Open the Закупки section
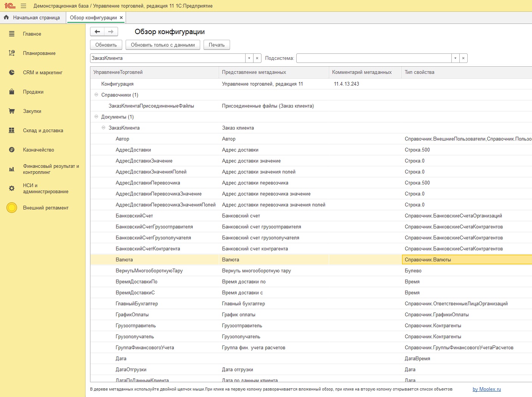Viewport: 532px width, 397px height. (x=32, y=111)
